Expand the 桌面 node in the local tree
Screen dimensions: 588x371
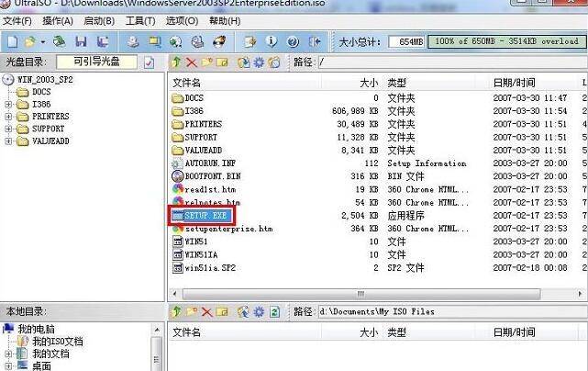(8, 365)
